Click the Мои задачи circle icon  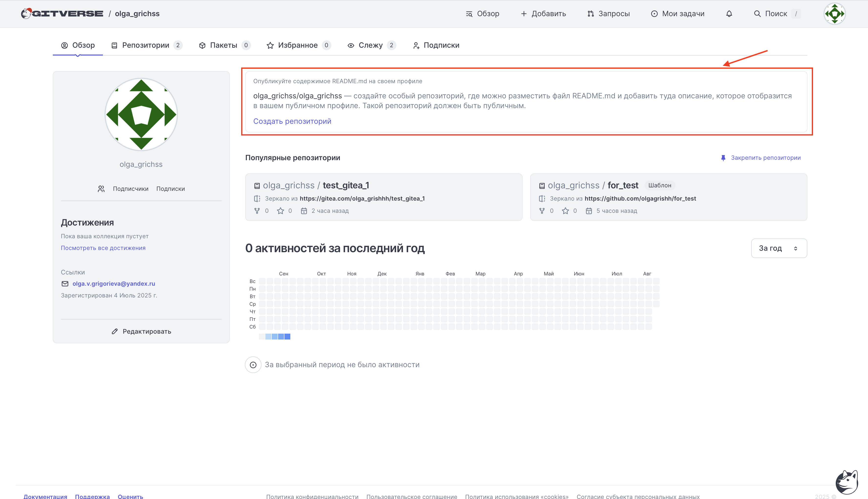pyautogui.click(x=654, y=14)
